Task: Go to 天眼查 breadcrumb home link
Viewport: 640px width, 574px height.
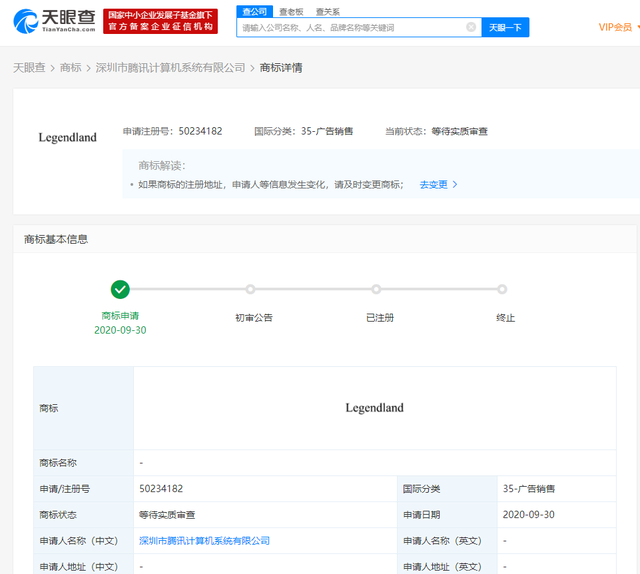Action: pyautogui.click(x=29, y=68)
